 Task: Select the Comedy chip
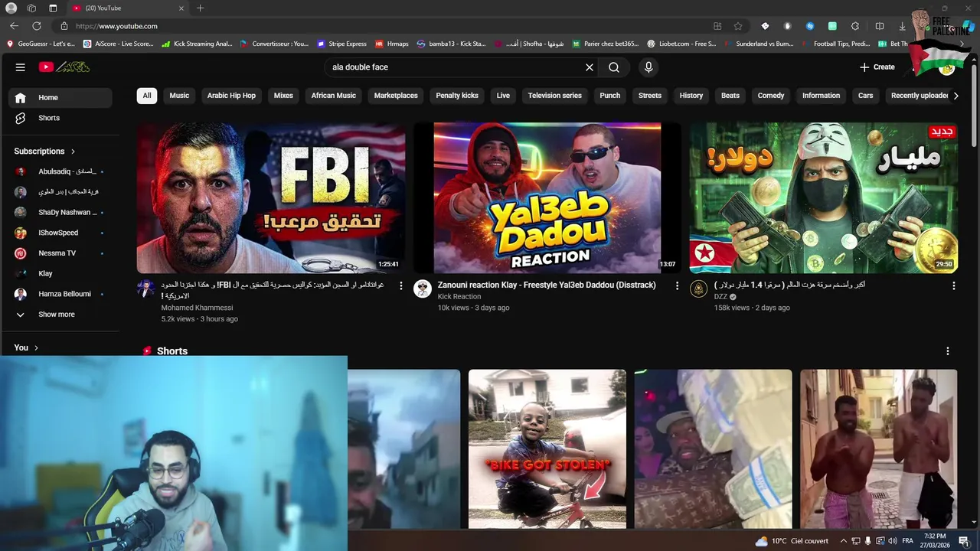(771, 96)
